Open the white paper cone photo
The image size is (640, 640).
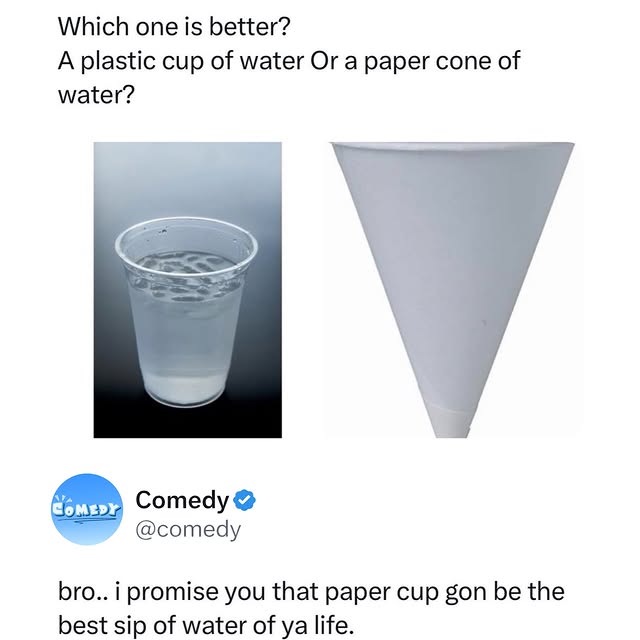(452, 289)
